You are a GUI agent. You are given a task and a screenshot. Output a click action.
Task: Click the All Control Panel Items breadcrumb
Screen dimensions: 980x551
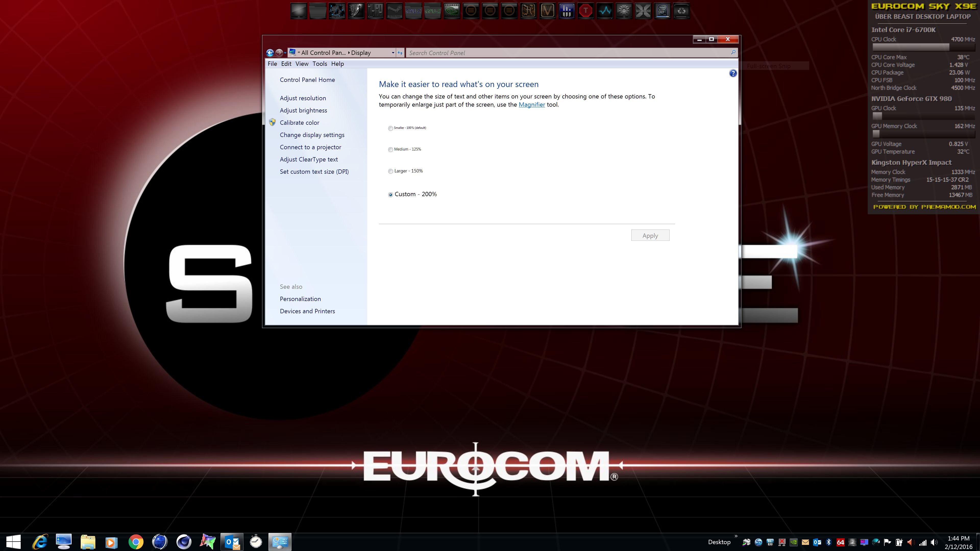pyautogui.click(x=323, y=53)
